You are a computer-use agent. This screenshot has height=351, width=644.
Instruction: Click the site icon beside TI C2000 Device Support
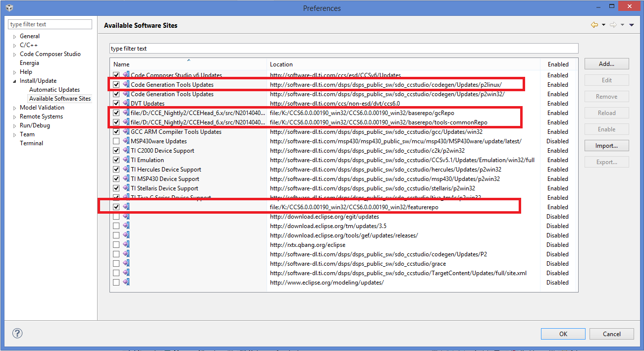click(x=126, y=150)
